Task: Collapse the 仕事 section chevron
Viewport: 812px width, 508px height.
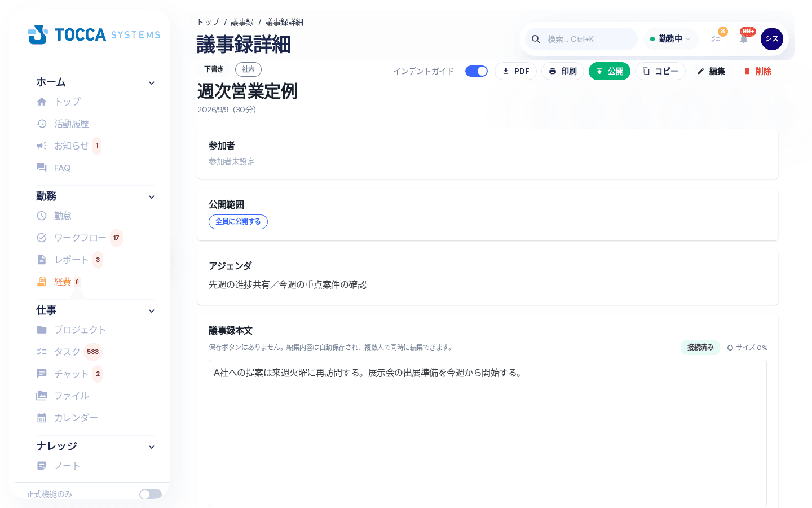Action: point(152,311)
